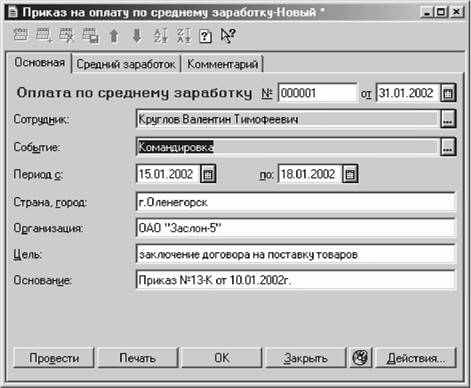Click the move row up arrow icon
Screen dimensions: 471x388
point(114,35)
